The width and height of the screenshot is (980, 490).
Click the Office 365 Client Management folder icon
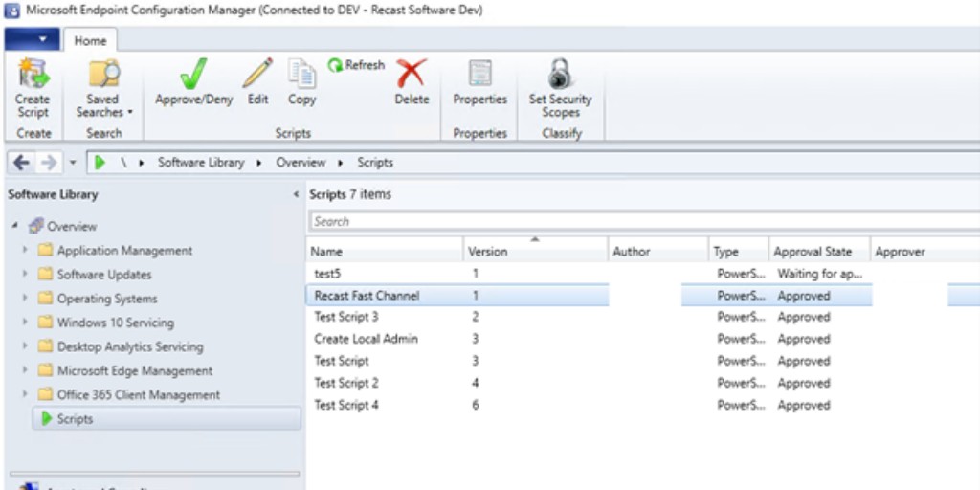[44, 395]
